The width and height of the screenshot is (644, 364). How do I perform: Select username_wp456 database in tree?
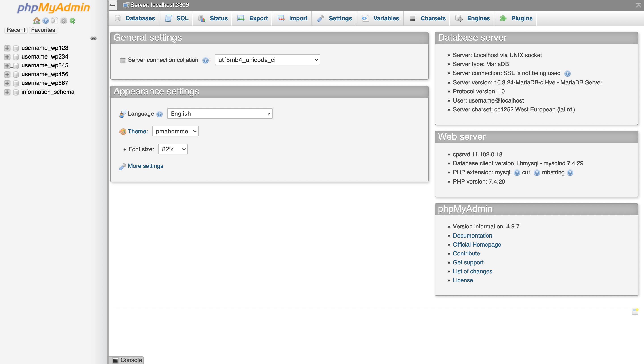point(45,74)
